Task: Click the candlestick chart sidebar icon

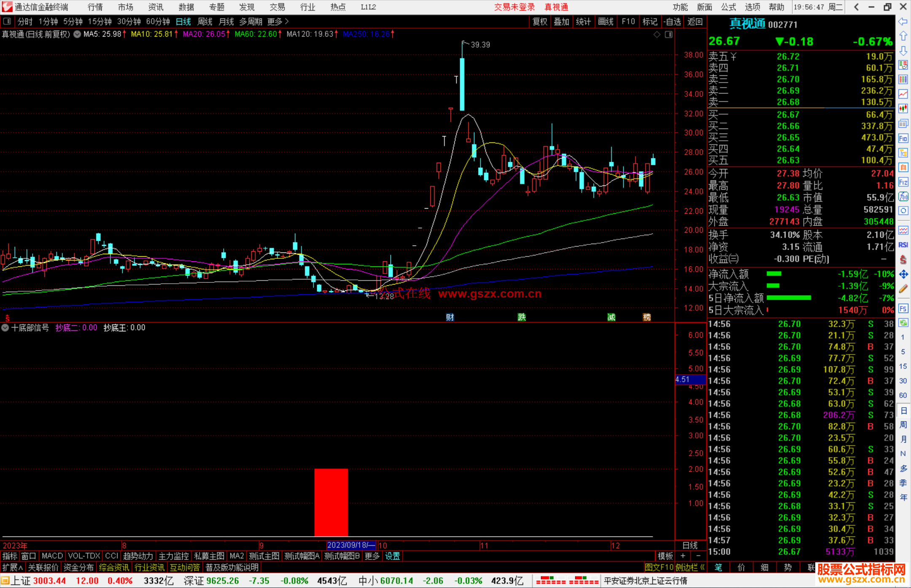Action: click(x=903, y=109)
